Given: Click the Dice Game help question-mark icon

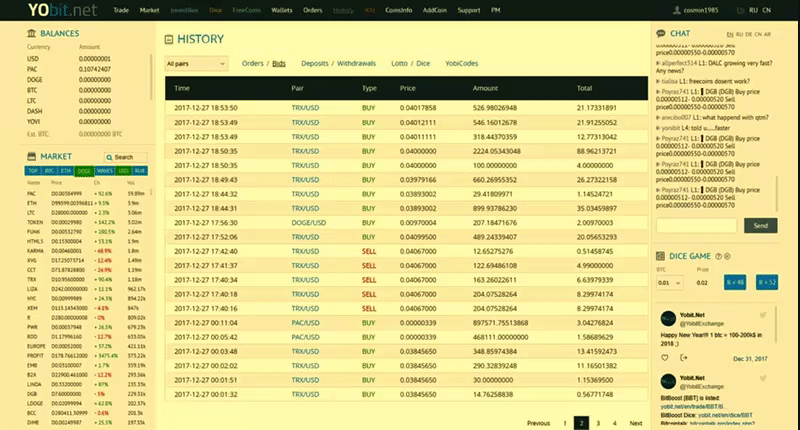Looking at the screenshot, I should coord(718,257).
